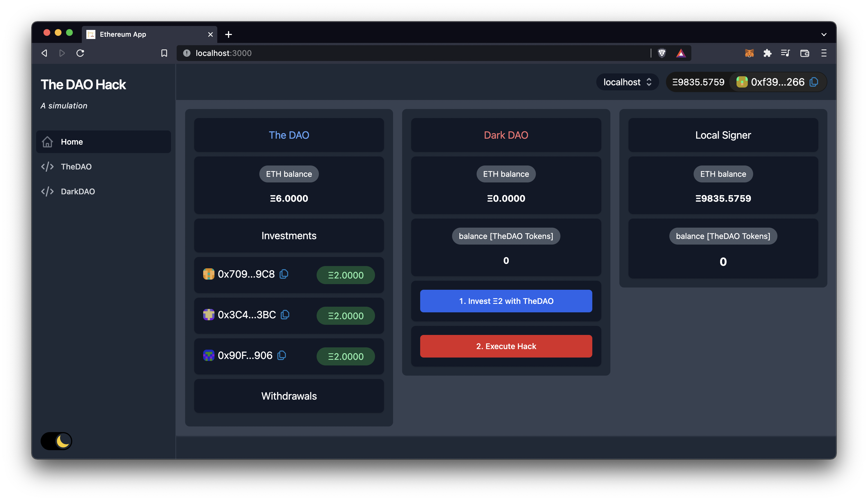Screen dimensions: 868x501
Task: Open the Brave Shields lion icon
Action: tap(662, 53)
